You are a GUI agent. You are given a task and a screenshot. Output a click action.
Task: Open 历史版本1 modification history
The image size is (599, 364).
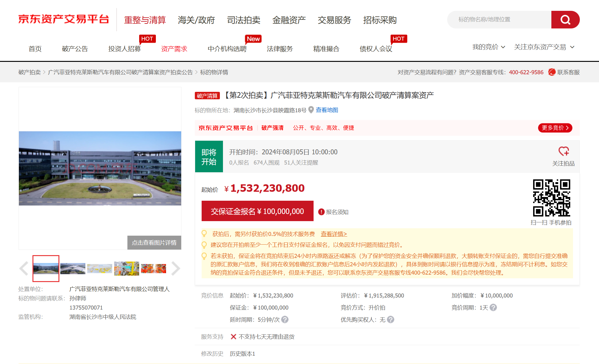[x=242, y=353]
